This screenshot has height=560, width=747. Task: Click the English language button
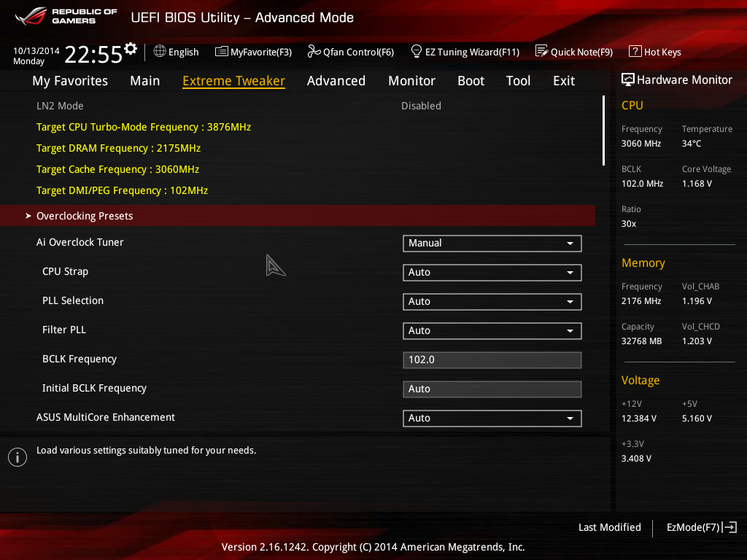177,52
